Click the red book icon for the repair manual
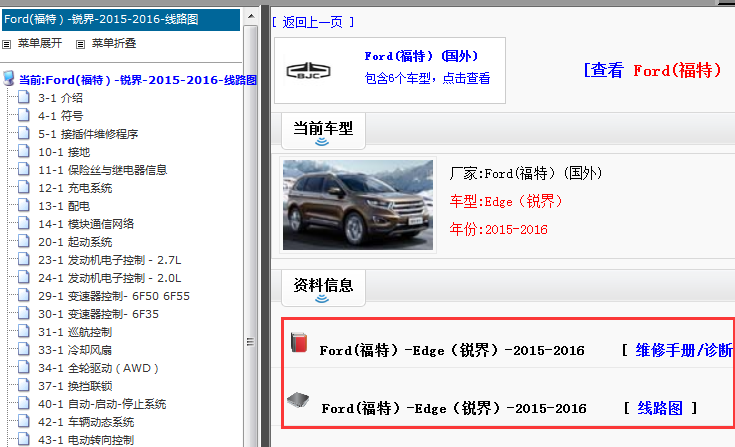 [x=299, y=342]
